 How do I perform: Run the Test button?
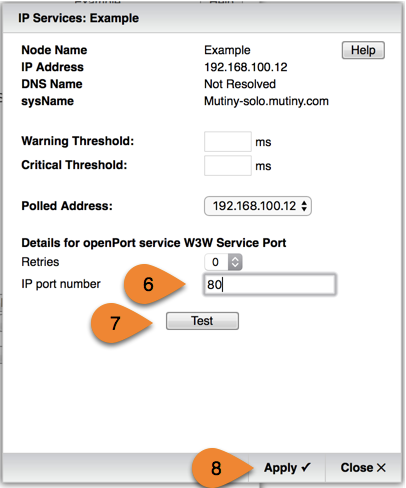tap(202, 321)
